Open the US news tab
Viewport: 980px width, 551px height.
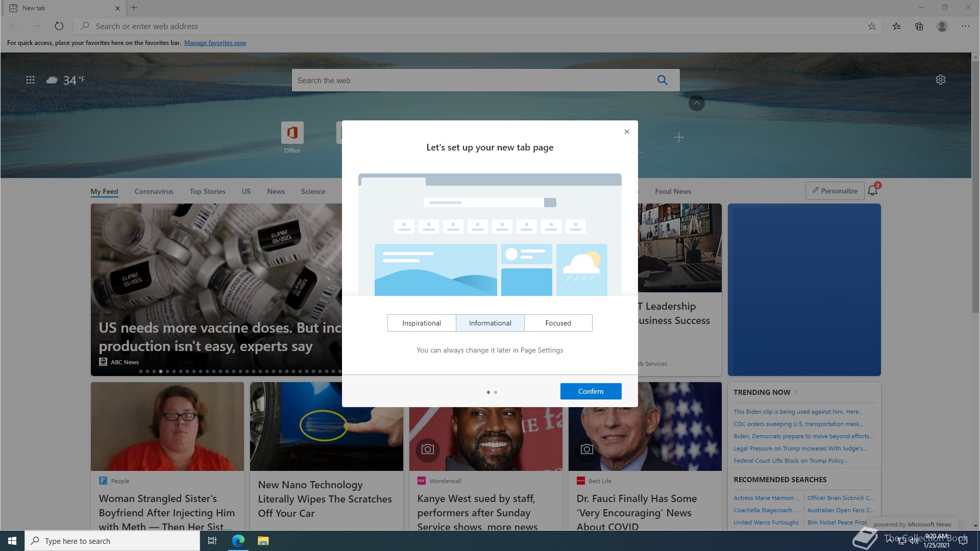tap(246, 191)
